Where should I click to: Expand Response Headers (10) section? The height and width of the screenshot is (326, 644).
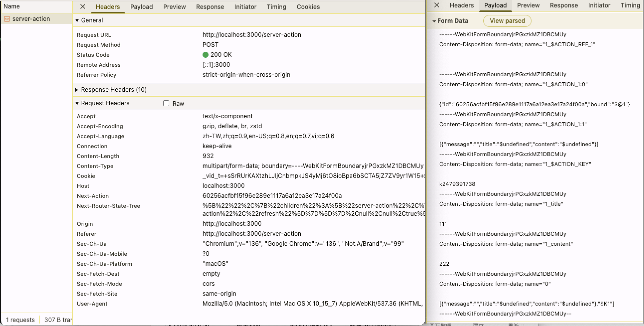pyautogui.click(x=77, y=90)
